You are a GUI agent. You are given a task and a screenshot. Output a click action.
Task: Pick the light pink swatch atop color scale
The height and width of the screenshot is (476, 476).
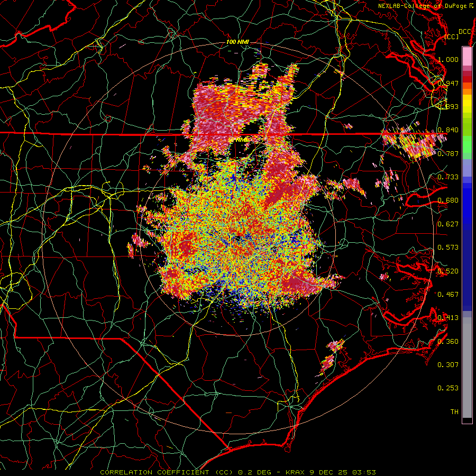pos(467,56)
